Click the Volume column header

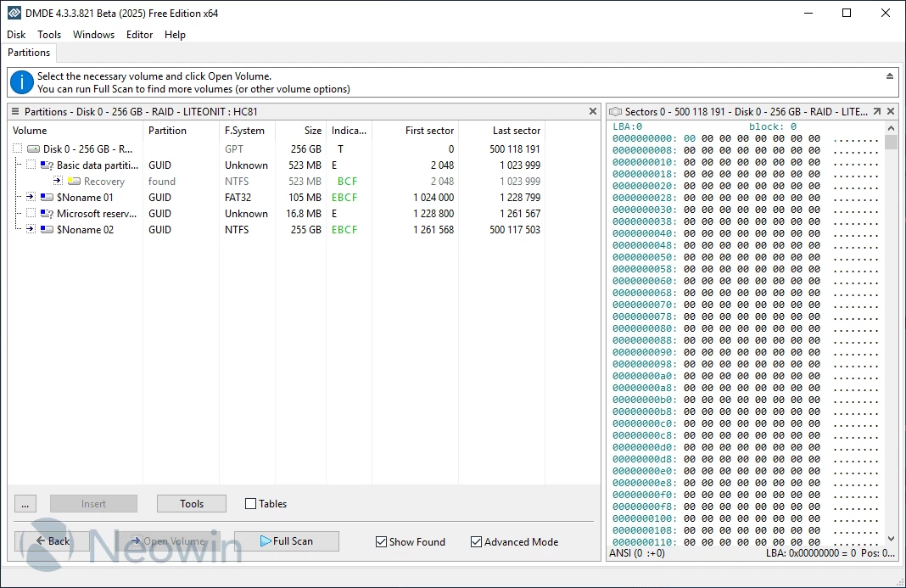pyautogui.click(x=75, y=131)
